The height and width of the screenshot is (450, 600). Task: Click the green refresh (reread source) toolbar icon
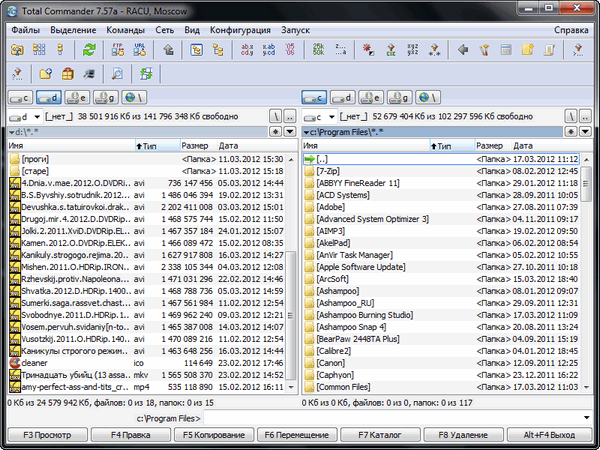[x=90, y=48]
